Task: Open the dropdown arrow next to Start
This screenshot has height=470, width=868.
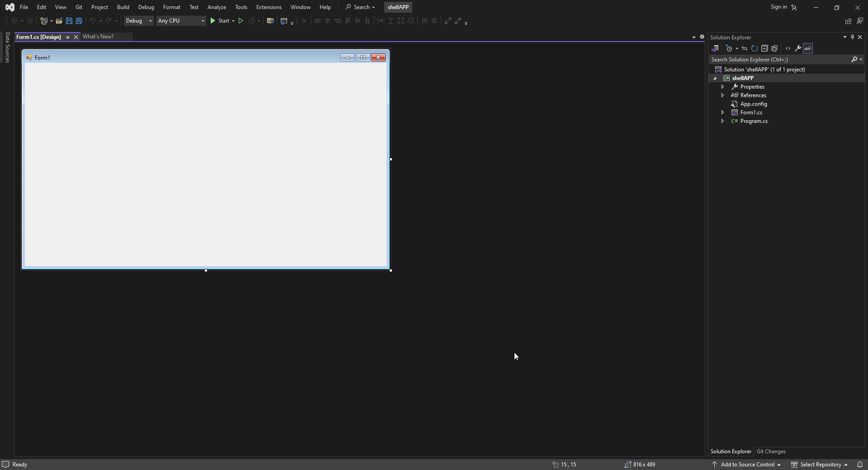Action: tap(233, 21)
